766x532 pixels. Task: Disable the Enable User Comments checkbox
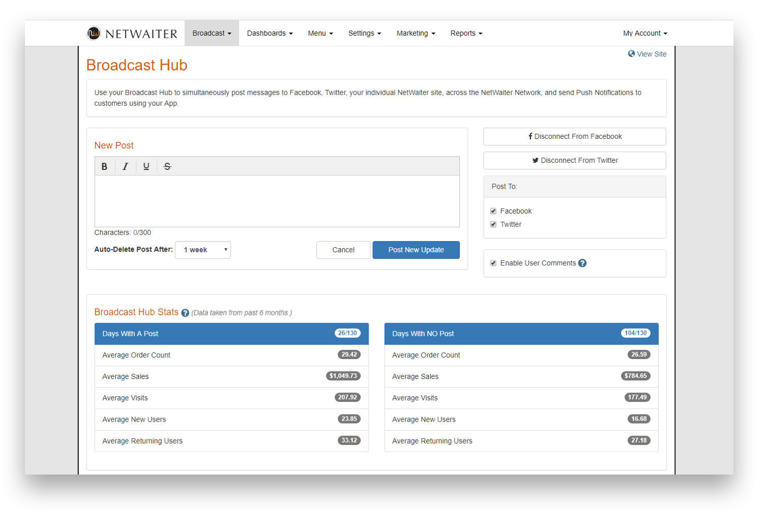493,263
